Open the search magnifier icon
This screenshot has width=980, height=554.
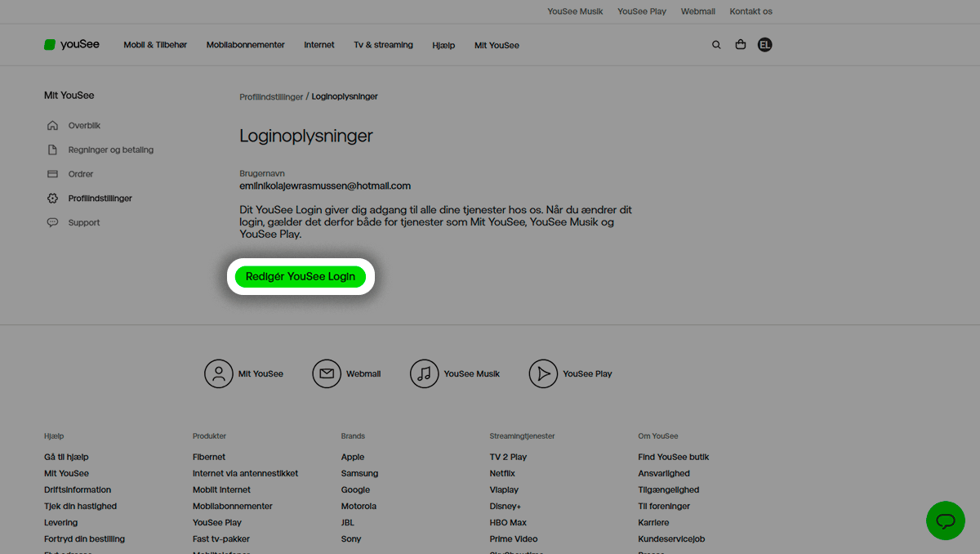pos(716,45)
